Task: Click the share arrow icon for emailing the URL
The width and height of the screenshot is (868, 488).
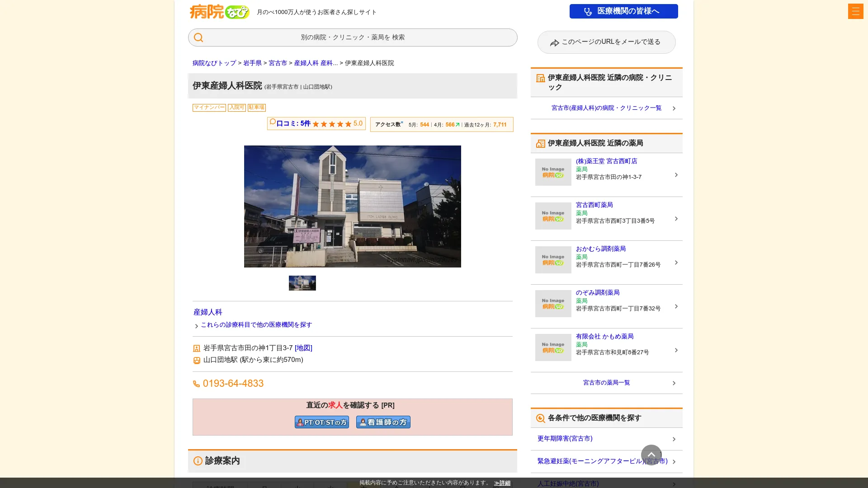Action: pos(555,43)
